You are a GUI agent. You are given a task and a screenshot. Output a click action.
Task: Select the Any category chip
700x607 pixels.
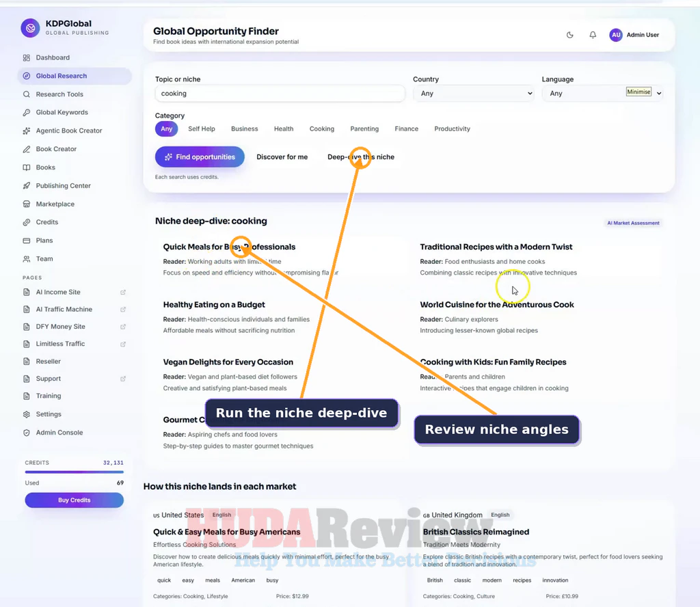167,129
